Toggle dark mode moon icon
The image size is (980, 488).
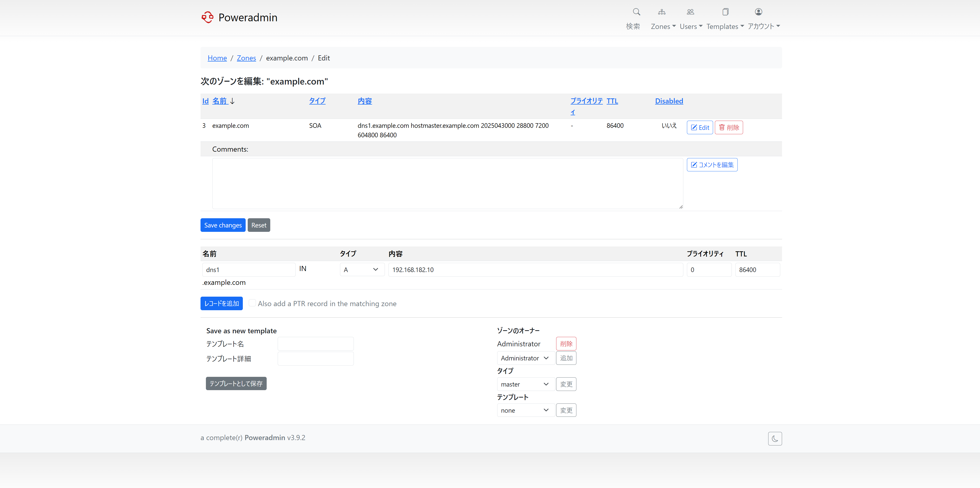coord(775,439)
